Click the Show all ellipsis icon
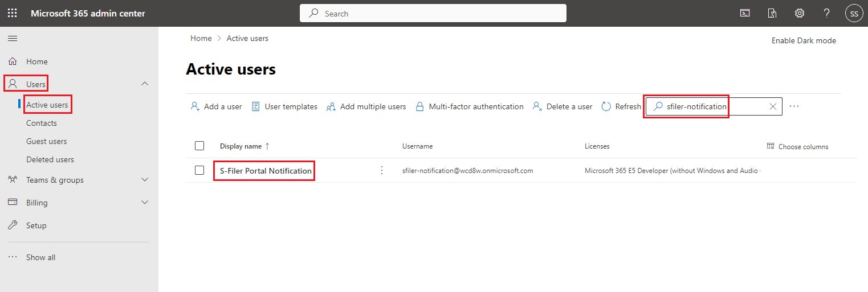 (x=13, y=257)
